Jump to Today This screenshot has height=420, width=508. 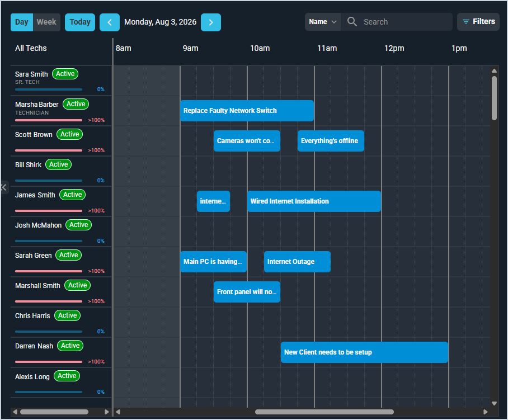pyautogui.click(x=80, y=22)
